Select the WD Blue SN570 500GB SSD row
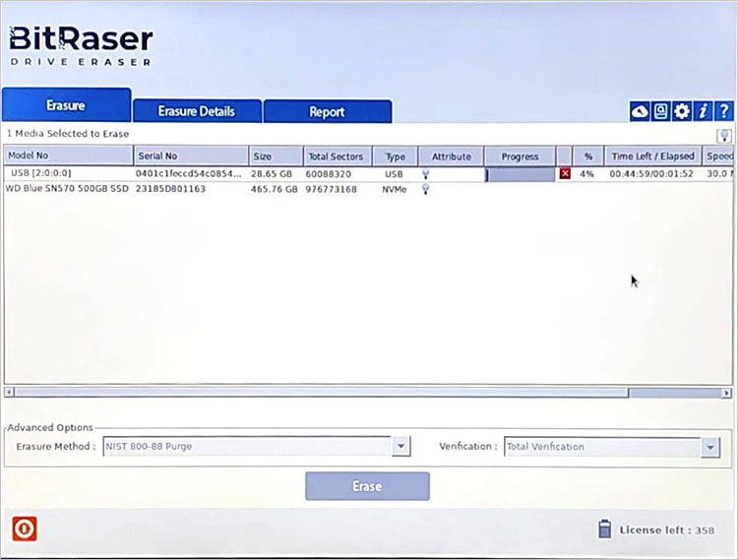738x560 pixels. pyautogui.click(x=369, y=189)
